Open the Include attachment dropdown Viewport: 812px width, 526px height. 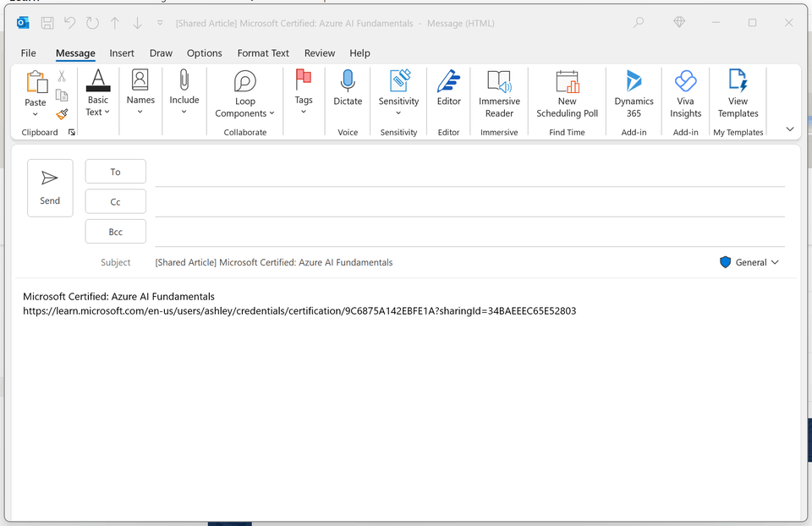click(x=184, y=92)
